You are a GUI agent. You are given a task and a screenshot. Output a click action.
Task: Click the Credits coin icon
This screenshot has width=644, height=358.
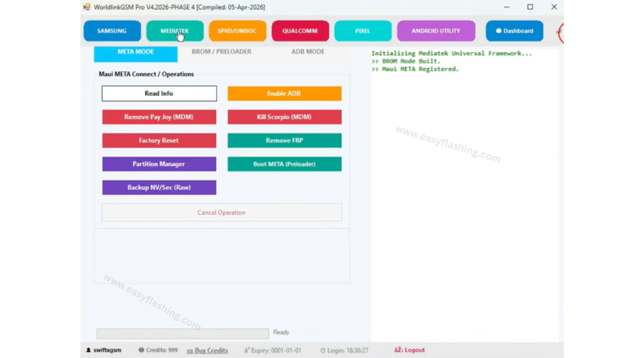coord(141,350)
